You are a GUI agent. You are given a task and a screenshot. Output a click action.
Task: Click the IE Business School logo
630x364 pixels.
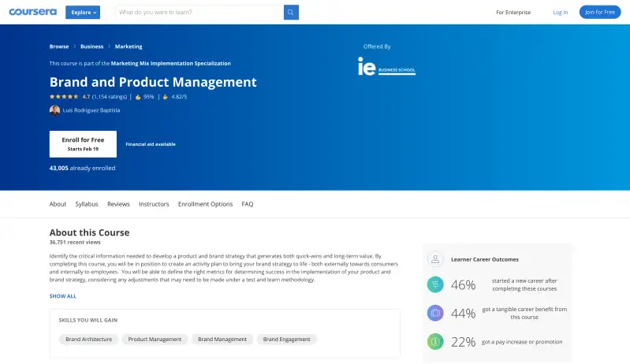pyautogui.click(x=386, y=66)
